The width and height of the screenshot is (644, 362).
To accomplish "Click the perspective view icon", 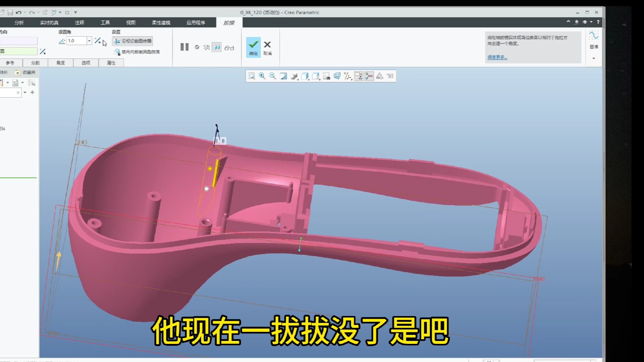I will click(337, 76).
